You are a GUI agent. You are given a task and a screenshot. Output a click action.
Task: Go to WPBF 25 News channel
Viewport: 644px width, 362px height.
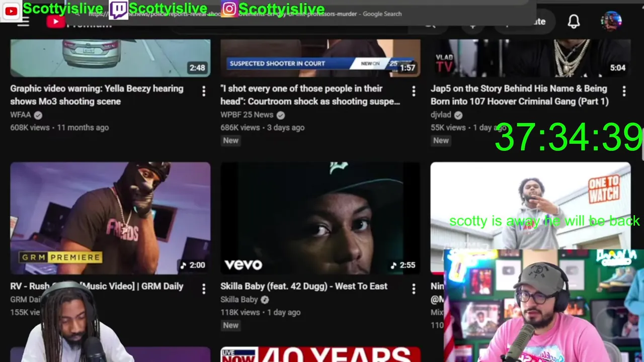click(247, 115)
